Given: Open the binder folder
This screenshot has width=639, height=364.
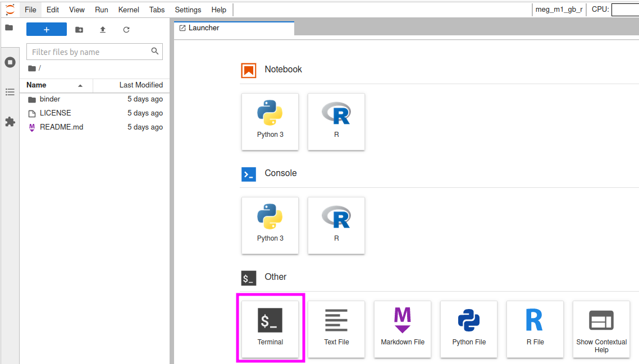Looking at the screenshot, I should coord(50,99).
